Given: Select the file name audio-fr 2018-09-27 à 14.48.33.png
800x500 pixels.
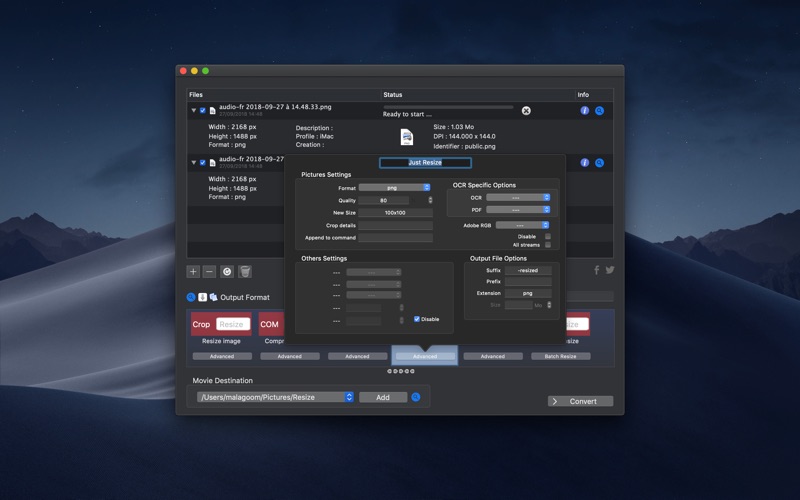Looking at the screenshot, I should pos(275,107).
